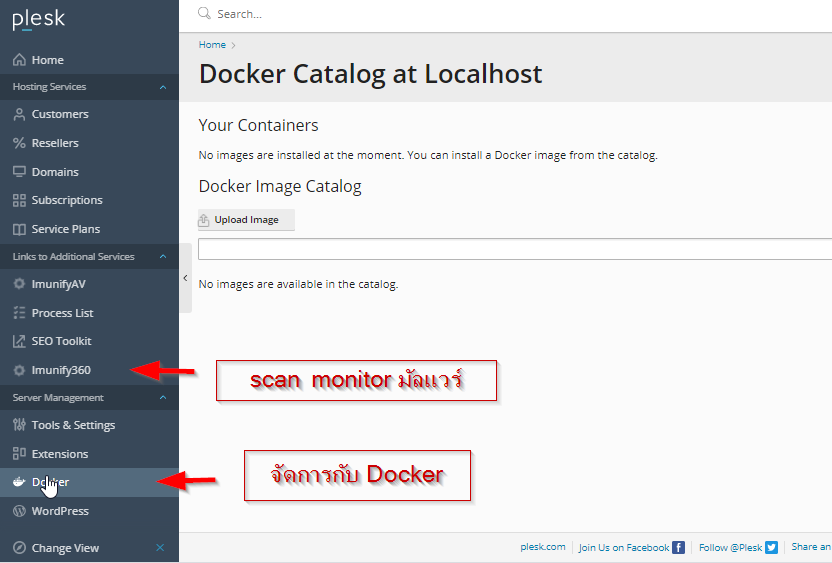Click the search magnifier icon

(204, 13)
